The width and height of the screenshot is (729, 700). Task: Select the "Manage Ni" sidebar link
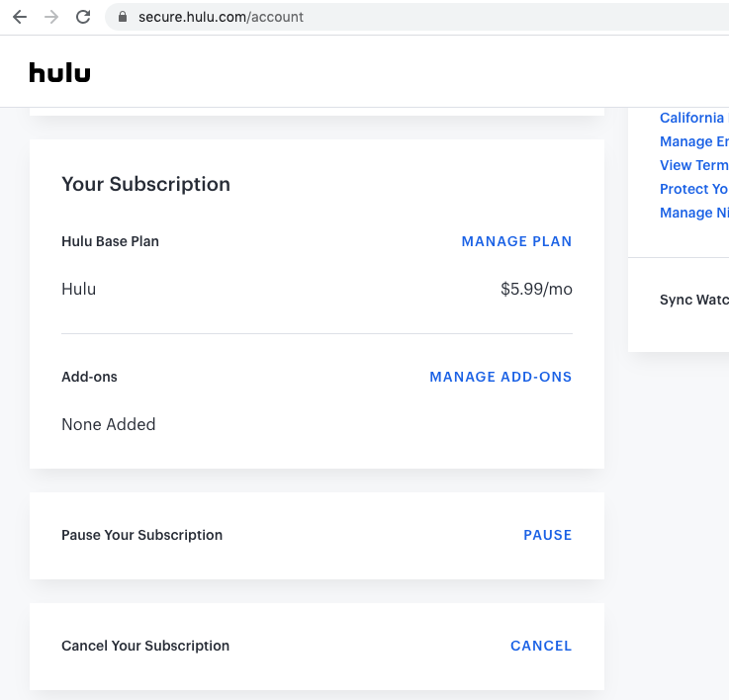(693, 213)
